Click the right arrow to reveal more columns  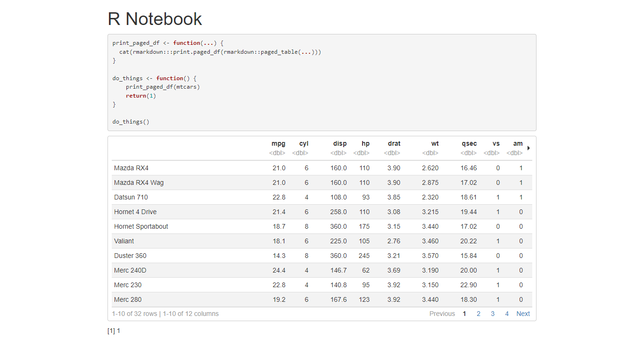pyautogui.click(x=528, y=148)
